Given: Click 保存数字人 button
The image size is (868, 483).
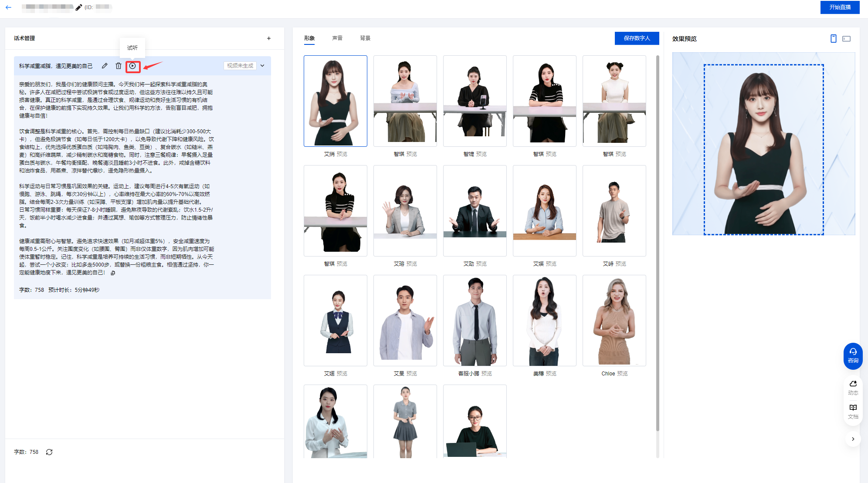Looking at the screenshot, I should [637, 38].
